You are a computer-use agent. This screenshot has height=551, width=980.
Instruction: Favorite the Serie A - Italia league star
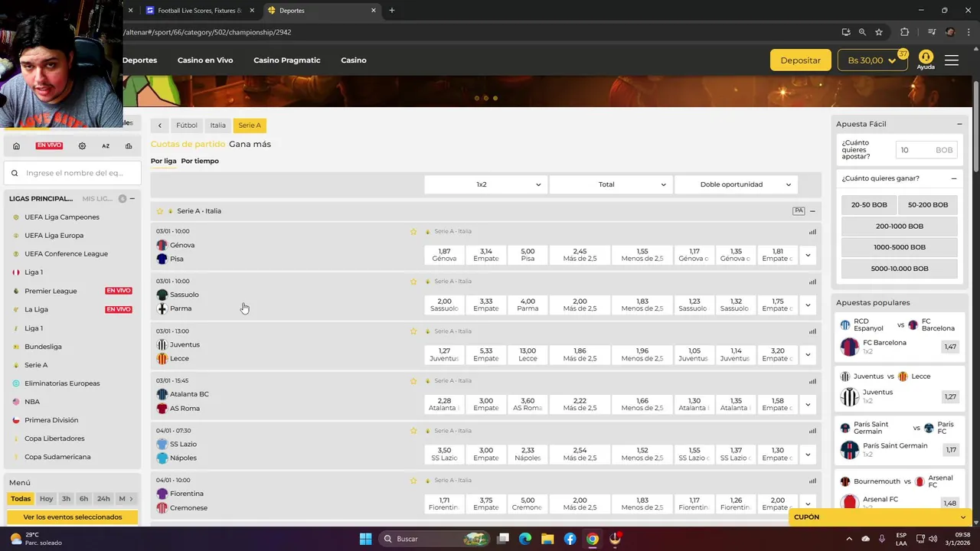(160, 211)
